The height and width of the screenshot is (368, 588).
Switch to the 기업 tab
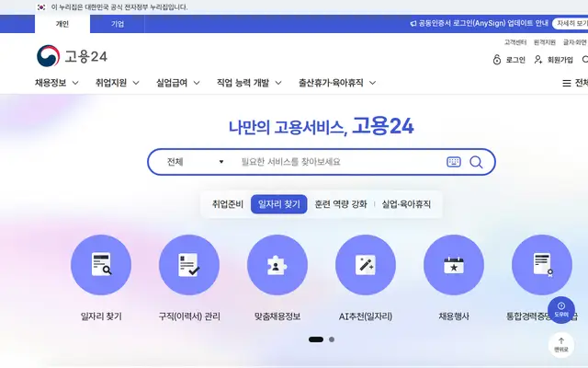pyautogui.click(x=118, y=24)
